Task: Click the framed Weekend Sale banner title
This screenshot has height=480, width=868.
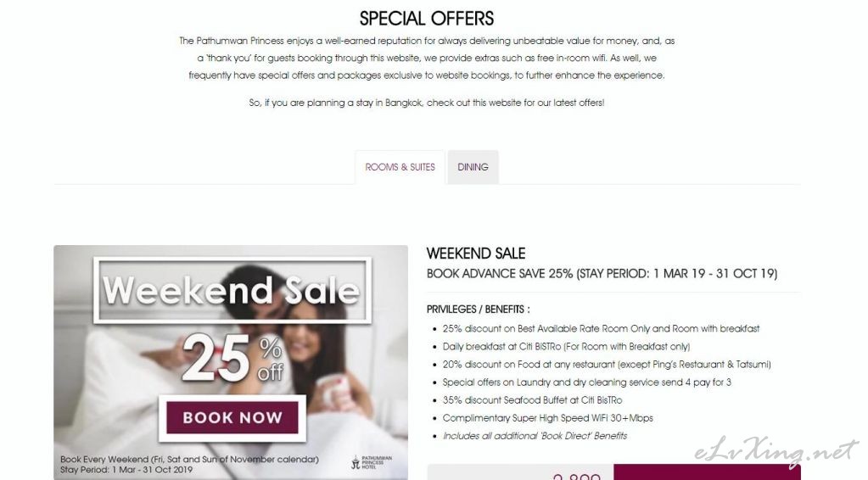Action: point(232,290)
